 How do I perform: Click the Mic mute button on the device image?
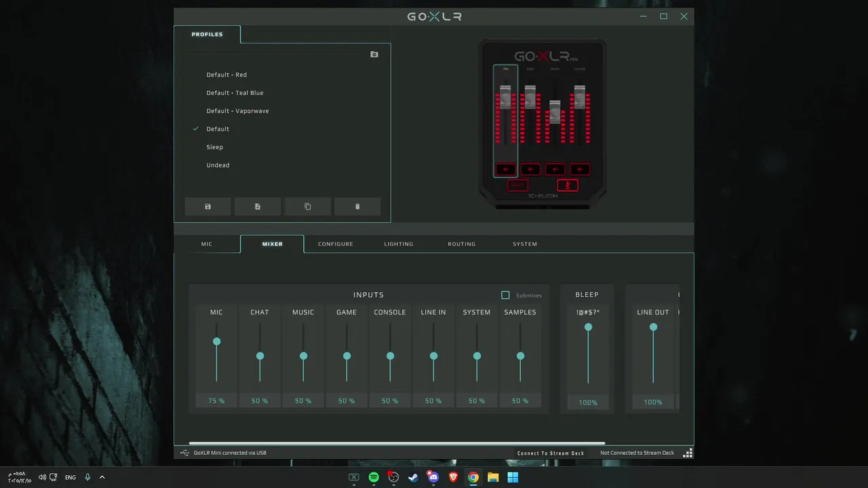tap(505, 169)
